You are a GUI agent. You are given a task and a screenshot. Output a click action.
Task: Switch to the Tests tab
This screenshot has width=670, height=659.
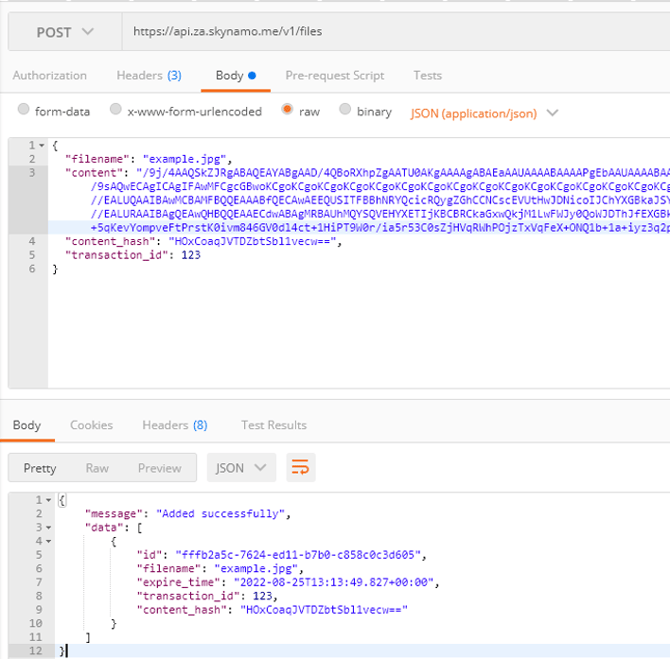click(427, 75)
